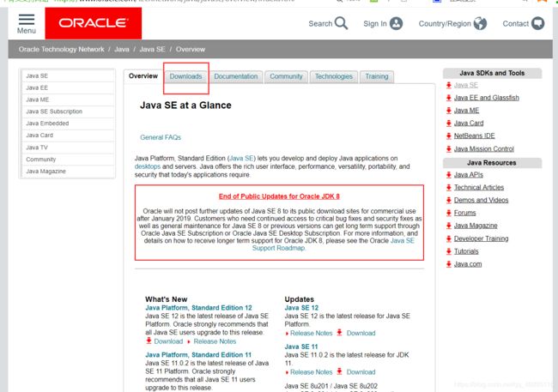Viewport: 558px width, 392px height.
Task: Open the Documentation tab
Action: (x=235, y=76)
